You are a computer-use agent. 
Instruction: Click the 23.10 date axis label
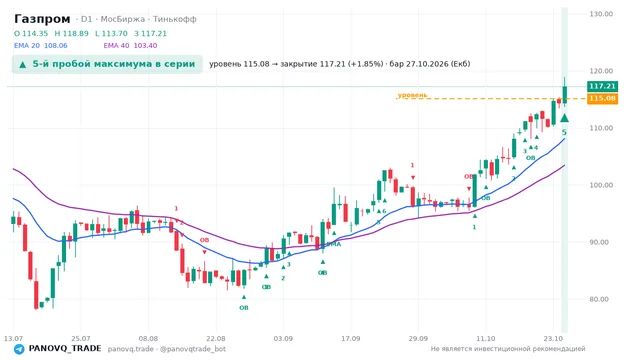tap(553, 339)
